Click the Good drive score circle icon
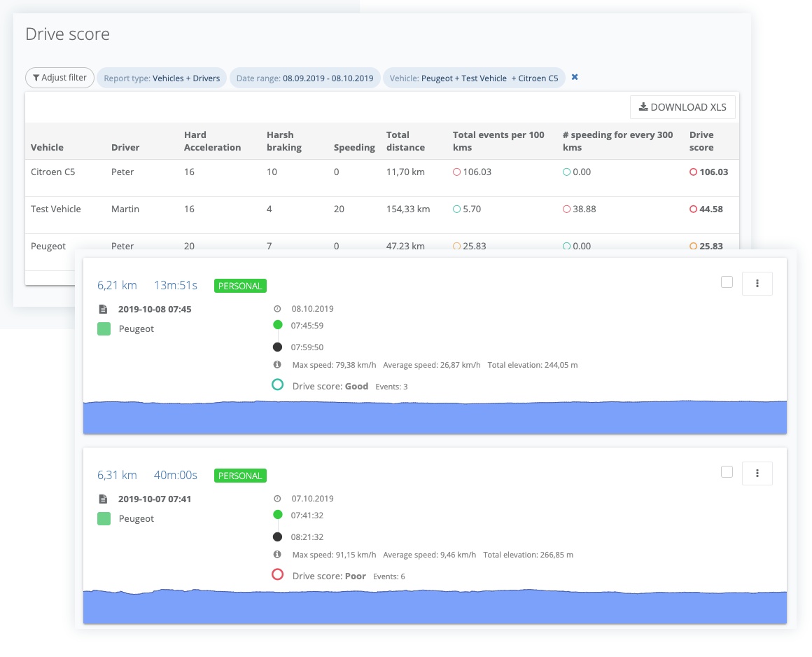The image size is (812, 657). click(x=277, y=385)
